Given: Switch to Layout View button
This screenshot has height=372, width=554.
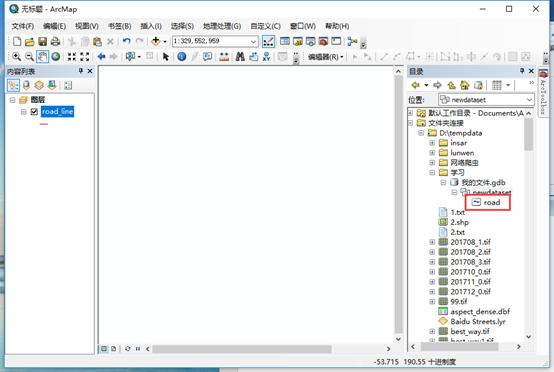Looking at the screenshot, I should [x=113, y=349].
